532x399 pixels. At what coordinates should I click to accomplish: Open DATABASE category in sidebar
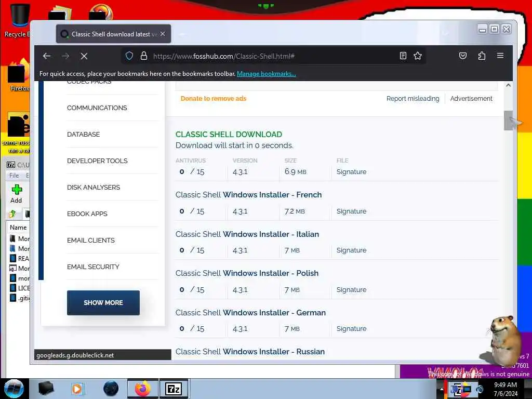(x=84, y=135)
